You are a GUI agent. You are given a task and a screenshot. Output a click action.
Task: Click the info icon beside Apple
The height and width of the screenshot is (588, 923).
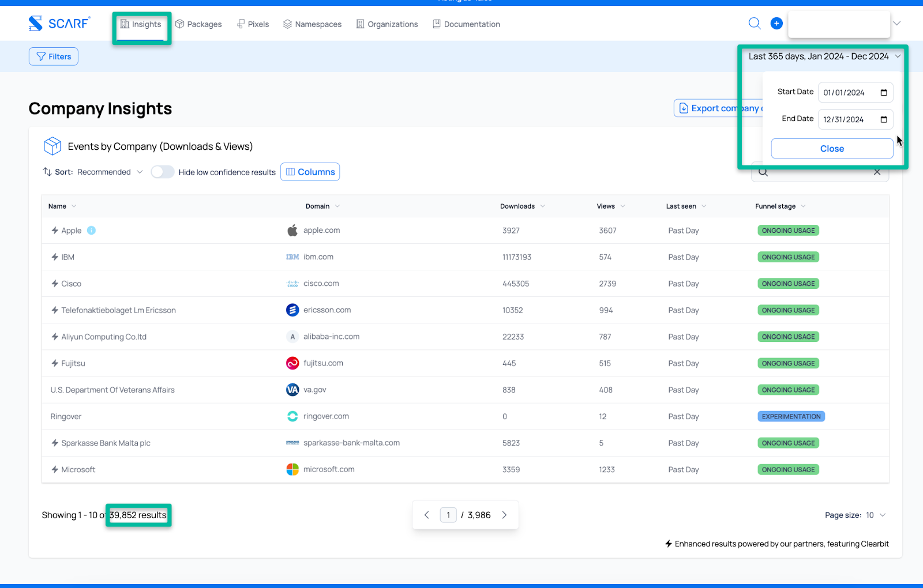(x=91, y=231)
